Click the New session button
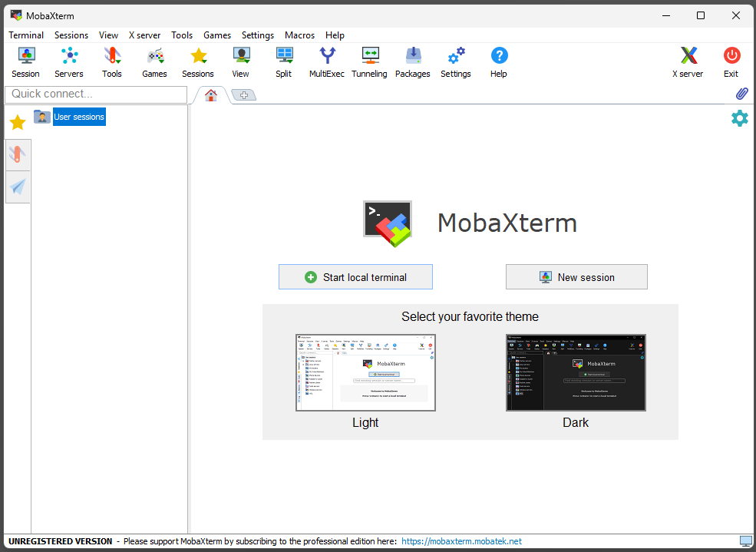This screenshot has height=552, width=756. pos(576,277)
